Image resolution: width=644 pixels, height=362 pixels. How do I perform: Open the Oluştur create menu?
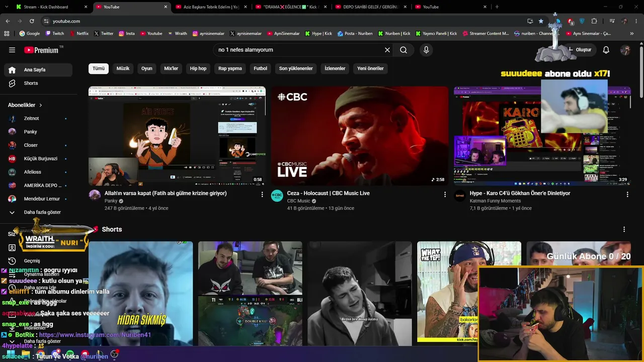[x=580, y=50]
